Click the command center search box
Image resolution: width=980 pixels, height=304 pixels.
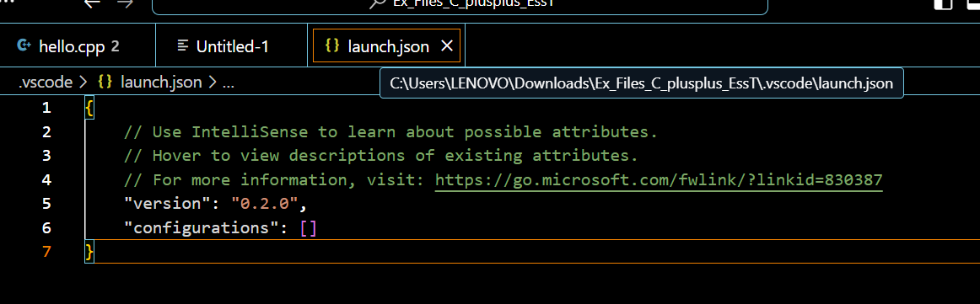460,5
